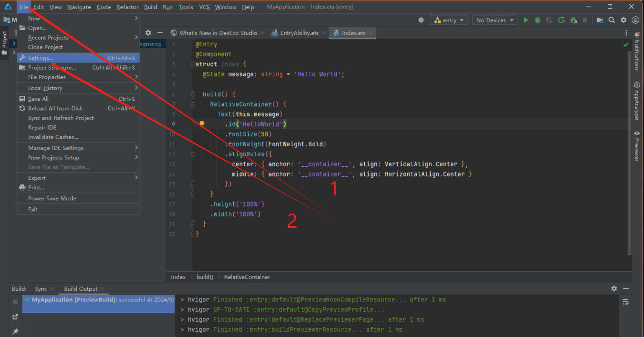Viewport: 644px width, 337px height.
Task: Open Project panel options gear
Action: coord(148,33)
